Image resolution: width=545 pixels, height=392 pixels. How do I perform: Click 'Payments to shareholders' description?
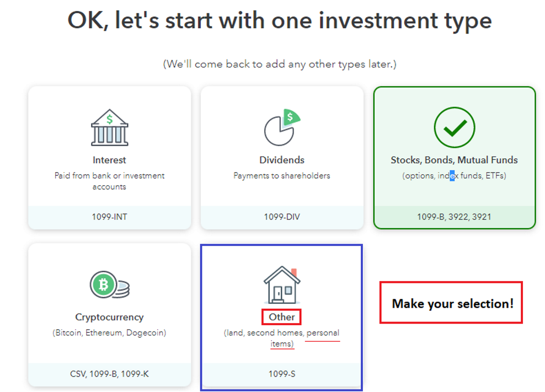point(282,175)
